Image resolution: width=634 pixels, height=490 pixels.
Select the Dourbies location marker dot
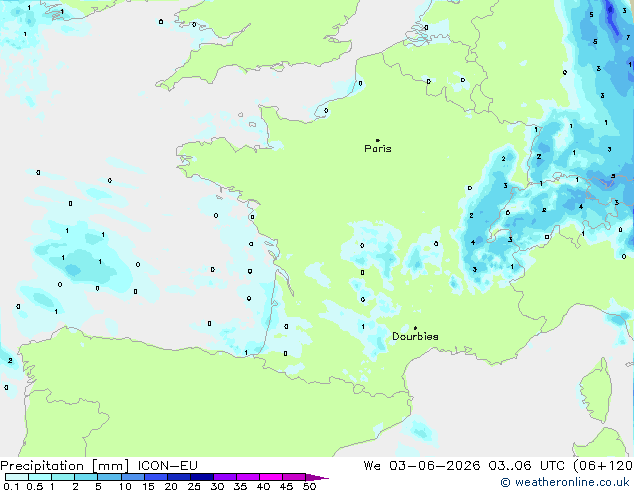tap(415, 328)
